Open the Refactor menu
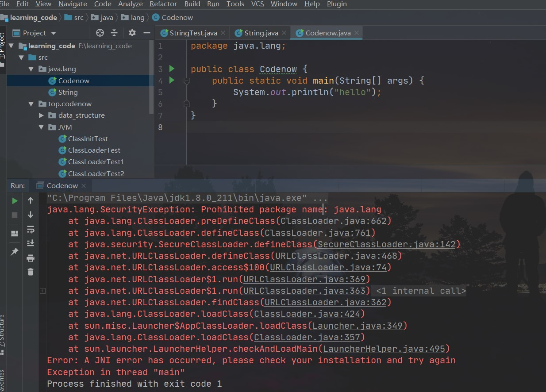The width and height of the screenshot is (546, 392). click(163, 4)
